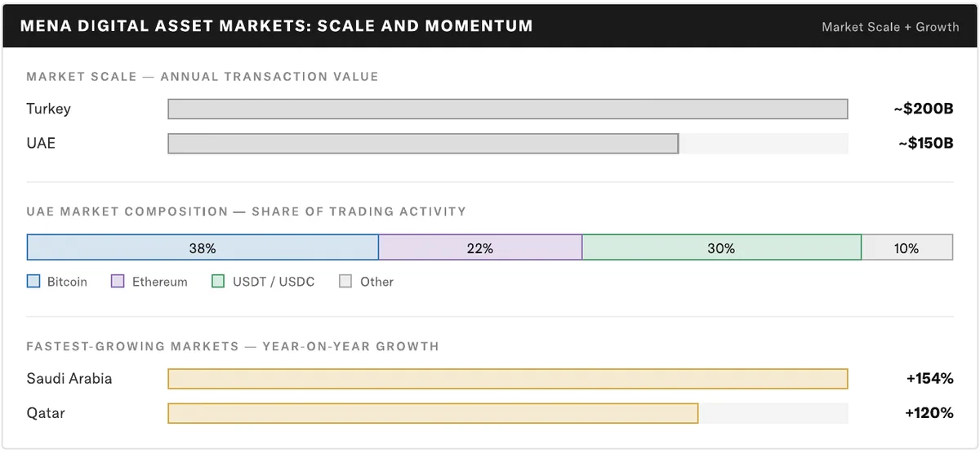This screenshot has width=980, height=454.
Task: Select the 22% Ethereum bar segment
Action: tap(480, 247)
